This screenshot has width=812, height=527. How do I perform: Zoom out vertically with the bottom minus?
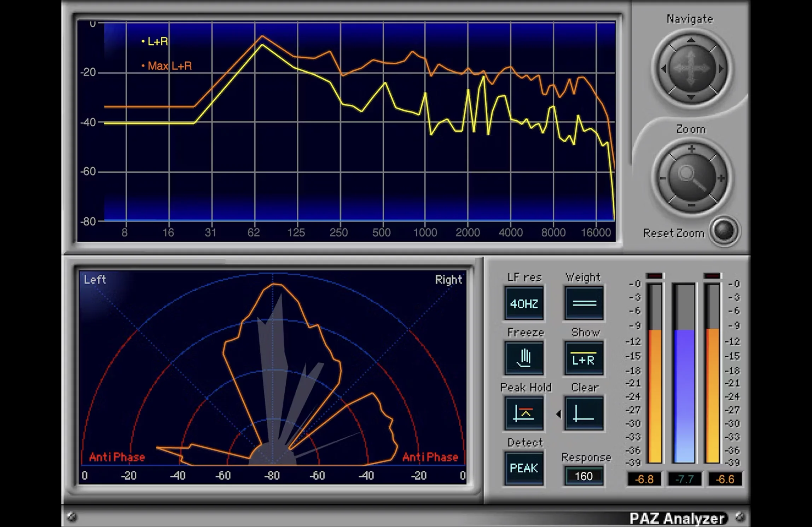pos(691,205)
